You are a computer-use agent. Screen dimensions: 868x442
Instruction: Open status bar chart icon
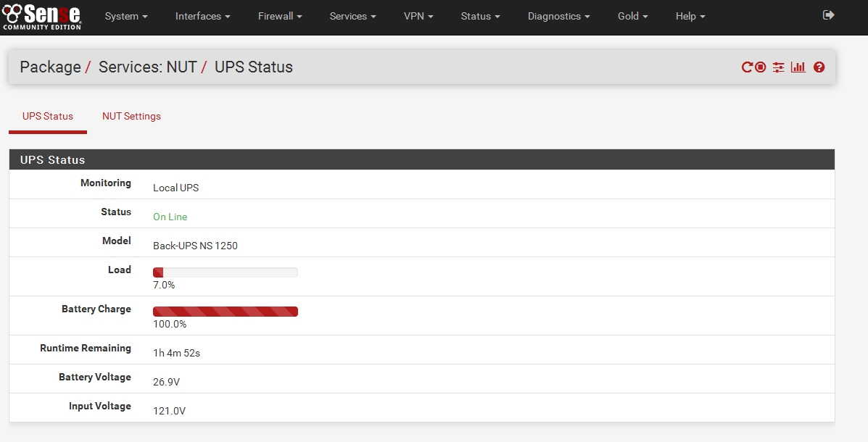[798, 67]
